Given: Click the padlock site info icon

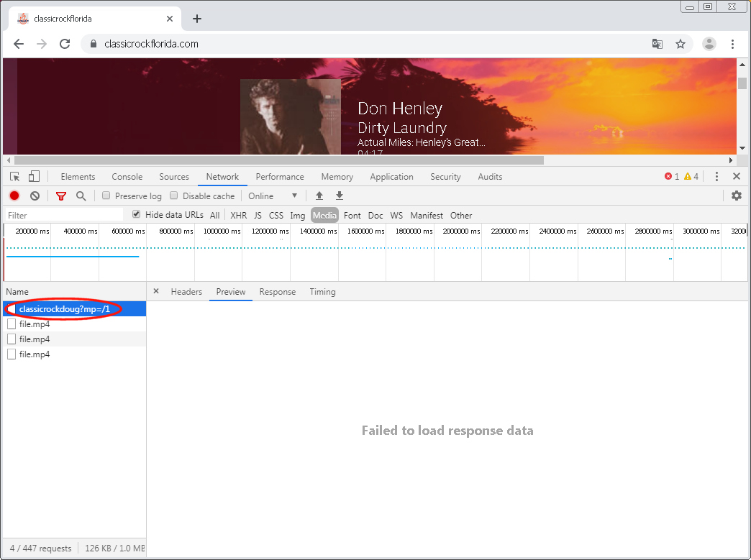Looking at the screenshot, I should pyautogui.click(x=94, y=44).
